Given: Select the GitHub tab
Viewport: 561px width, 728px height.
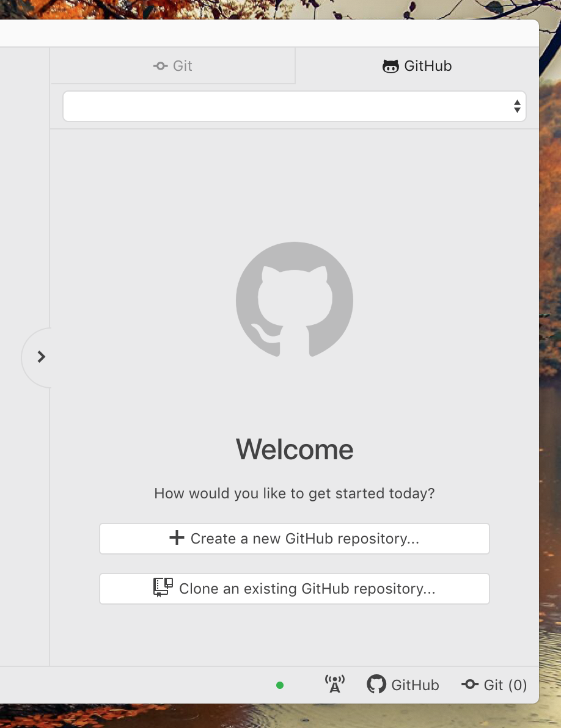Looking at the screenshot, I should point(417,66).
